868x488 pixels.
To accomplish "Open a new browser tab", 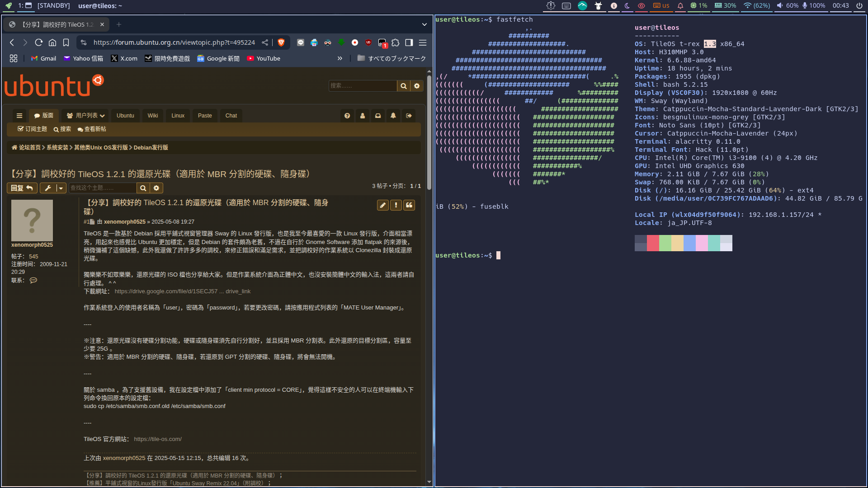I will [119, 24].
